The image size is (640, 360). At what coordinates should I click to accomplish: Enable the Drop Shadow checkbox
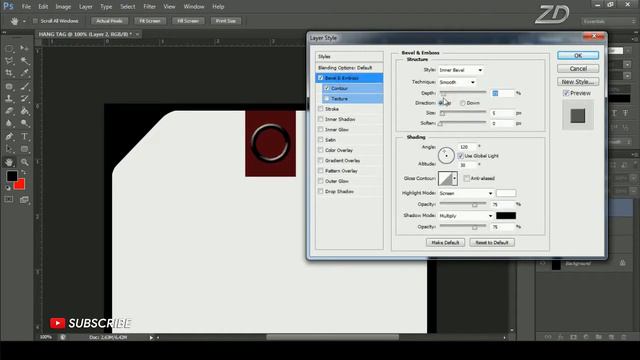coord(320,191)
